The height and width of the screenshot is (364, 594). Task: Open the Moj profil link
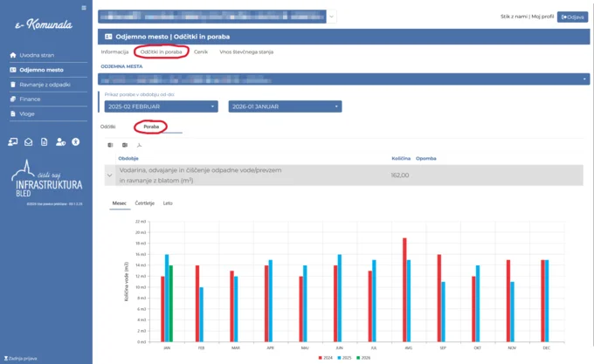(x=542, y=17)
